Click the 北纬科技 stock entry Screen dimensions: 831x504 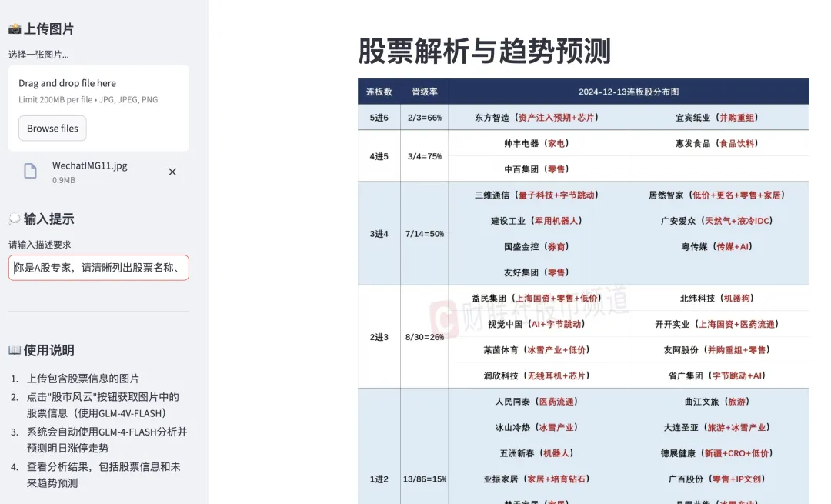[x=717, y=299]
